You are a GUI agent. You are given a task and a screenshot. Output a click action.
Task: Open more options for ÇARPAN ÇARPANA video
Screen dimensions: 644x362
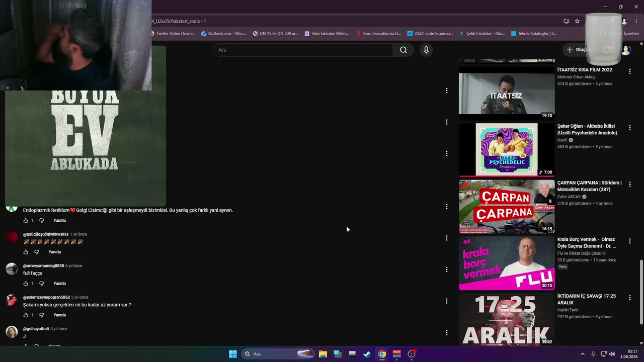click(629, 185)
